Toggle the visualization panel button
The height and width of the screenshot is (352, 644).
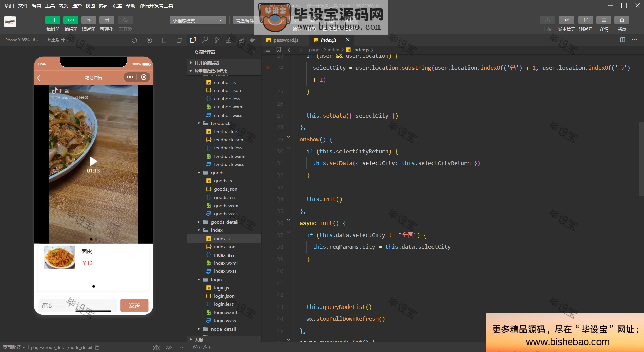[x=107, y=20]
